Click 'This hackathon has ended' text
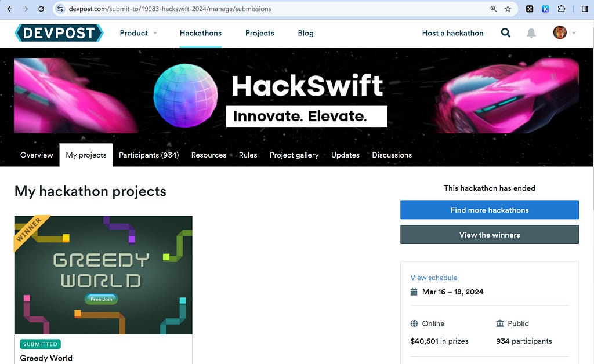 (490, 188)
